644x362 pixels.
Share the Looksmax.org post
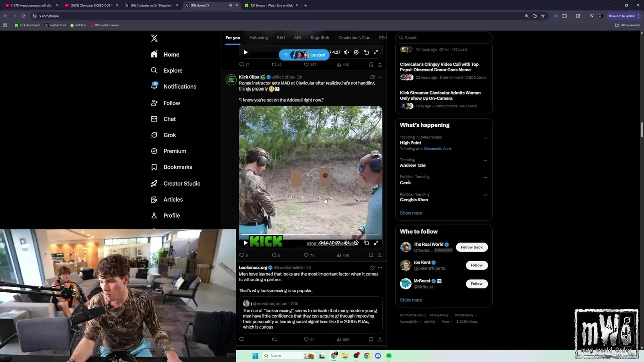click(x=380, y=339)
